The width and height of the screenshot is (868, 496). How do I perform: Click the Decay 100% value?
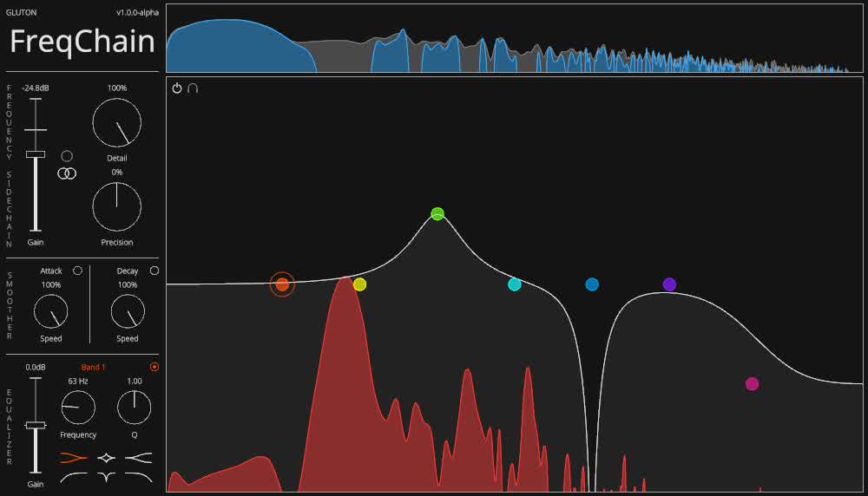tap(128, 284)
